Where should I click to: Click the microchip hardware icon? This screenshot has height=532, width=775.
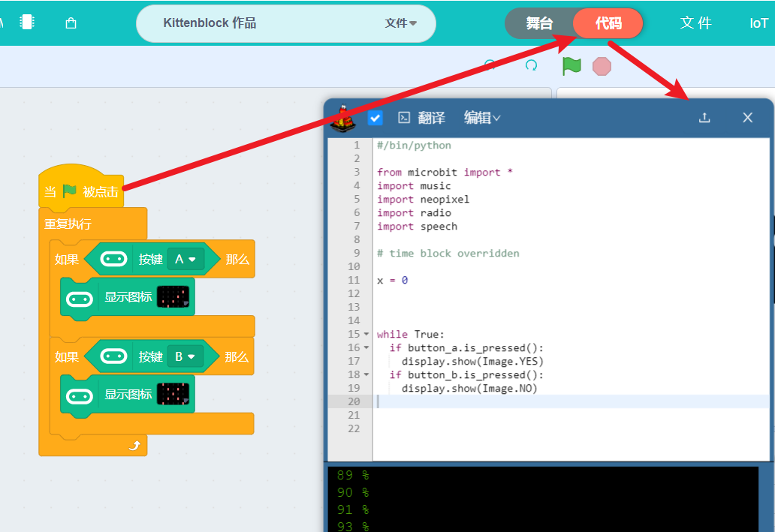pyautogui.click(x=27, y=23)
